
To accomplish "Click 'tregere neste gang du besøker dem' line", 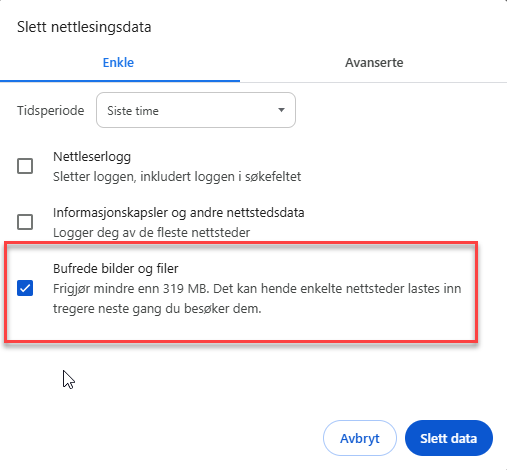I will pyautogui.click(x=157, y=309).
